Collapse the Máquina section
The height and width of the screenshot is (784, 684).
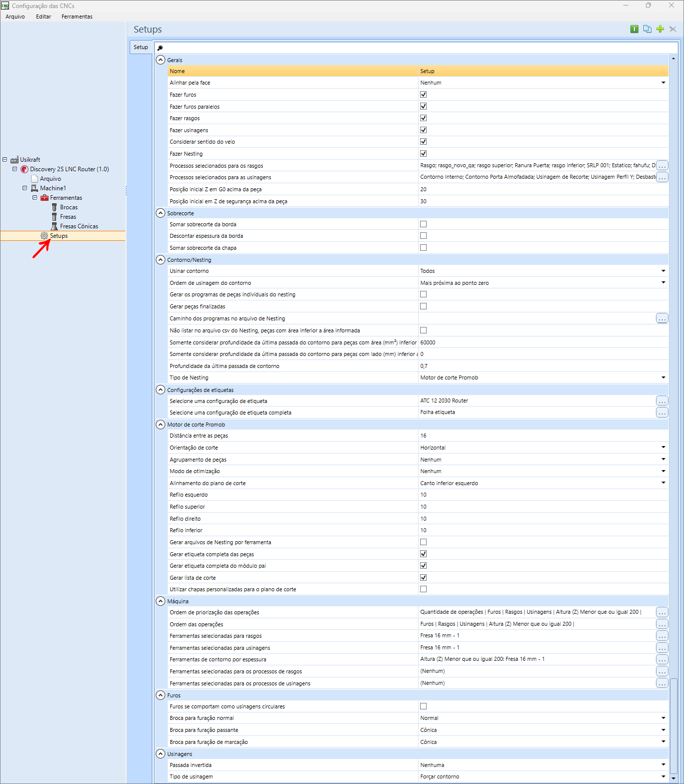click(x=161, y=601)
